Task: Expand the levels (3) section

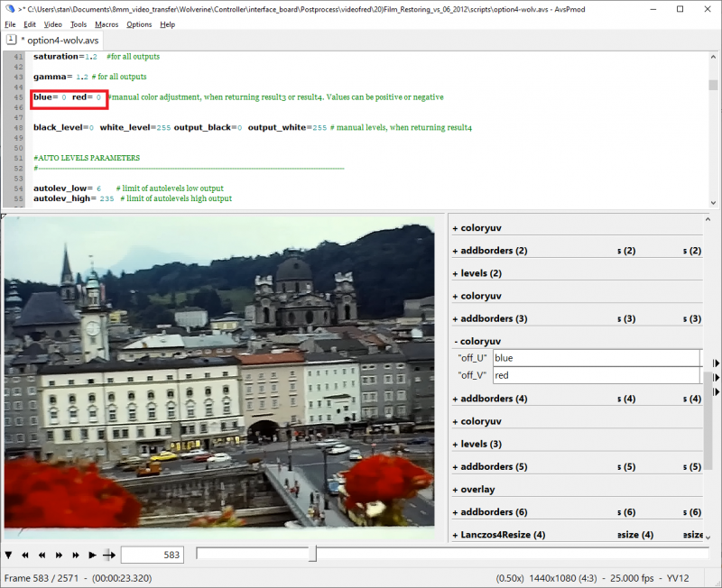Action: pos(477,444)
